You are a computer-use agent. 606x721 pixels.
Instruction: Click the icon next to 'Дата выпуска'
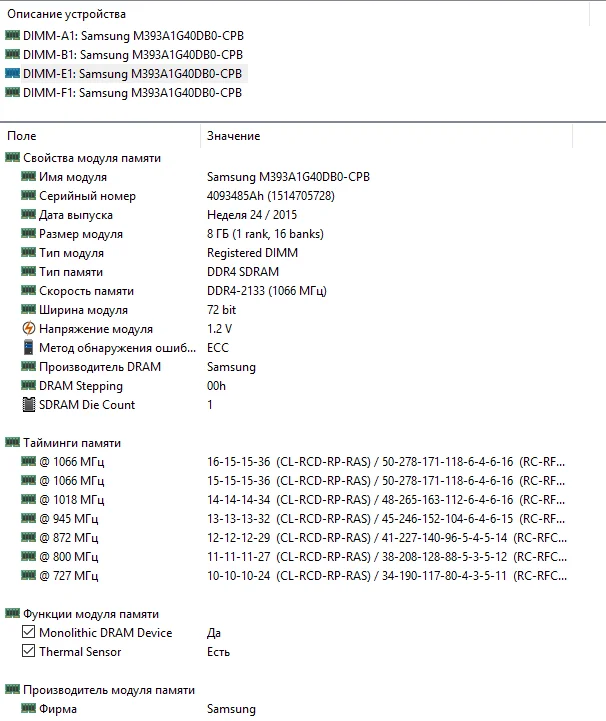pyautogui.click(x=29, y=214)
